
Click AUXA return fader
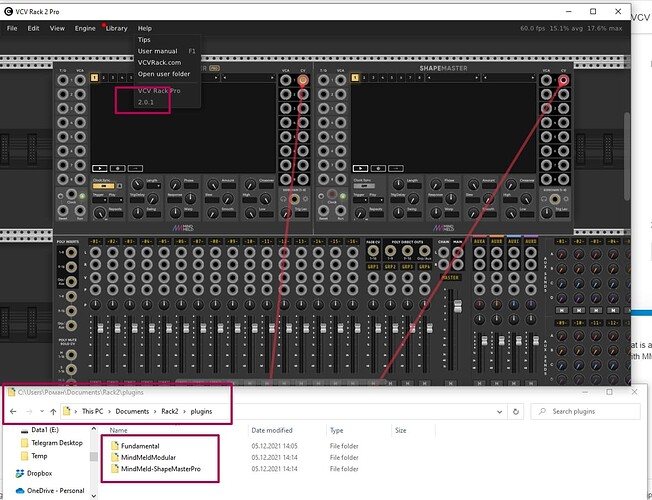tap(484, 341)
